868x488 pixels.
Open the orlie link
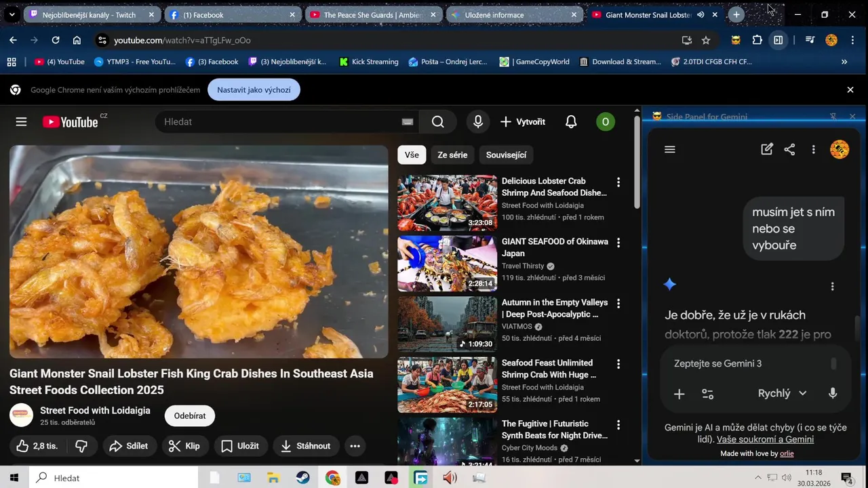pyautogui.click(x=787, y=453)
